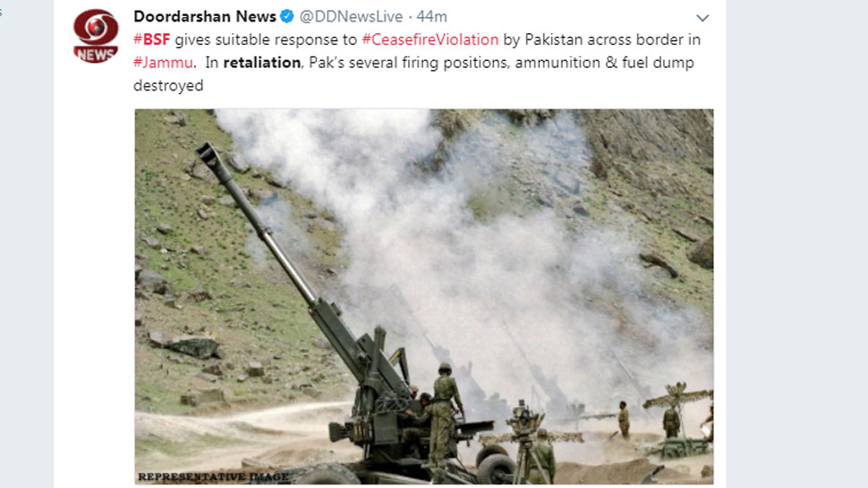
Task: Click the howitzer barrel muzzle in photo
Action: pos(207,152)
